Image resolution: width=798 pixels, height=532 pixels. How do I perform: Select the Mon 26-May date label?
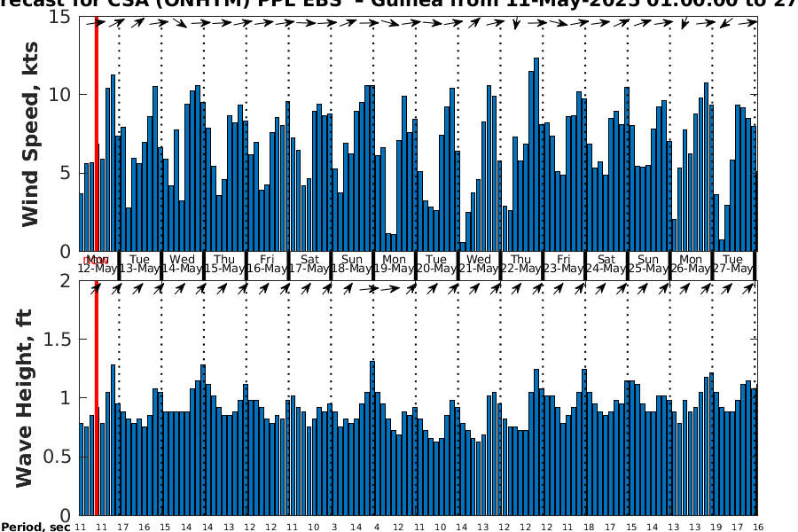coord(691,263)
